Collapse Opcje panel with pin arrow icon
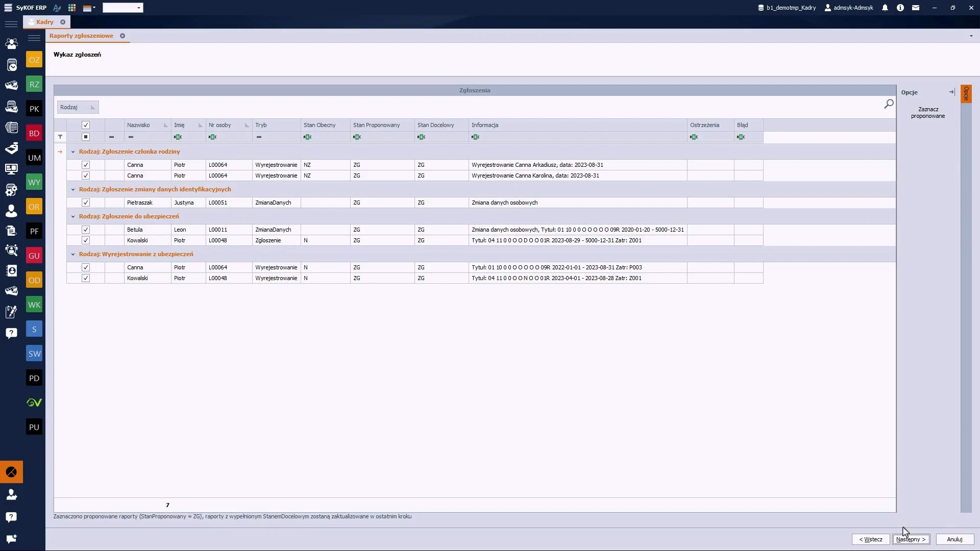The height and width of the screenshot is (551, 980). point(952,92)
